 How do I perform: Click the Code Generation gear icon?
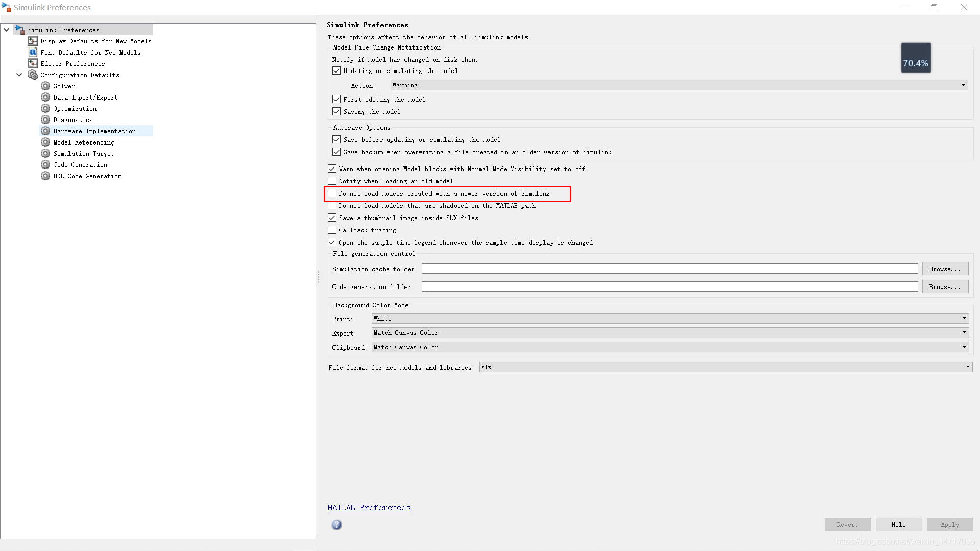point(45,164)
